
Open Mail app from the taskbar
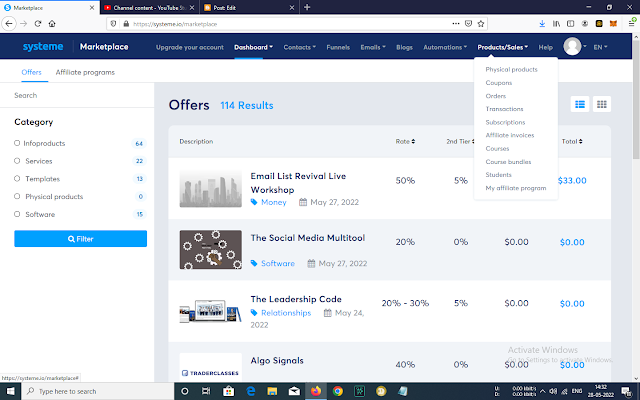[x=294, y=391]
